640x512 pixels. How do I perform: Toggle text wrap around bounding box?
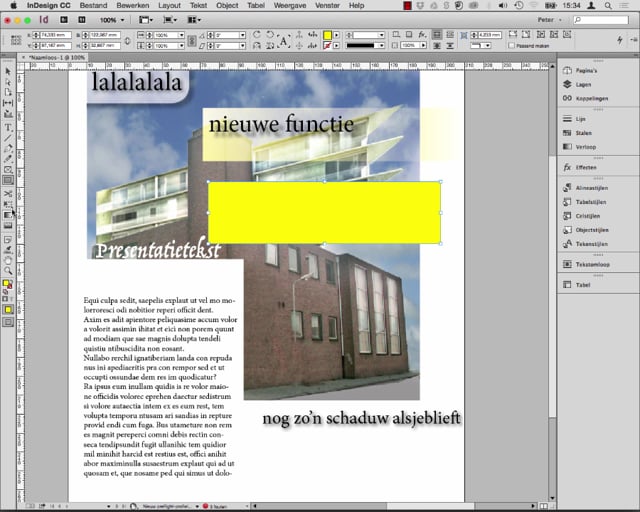[x=450, y=35]
